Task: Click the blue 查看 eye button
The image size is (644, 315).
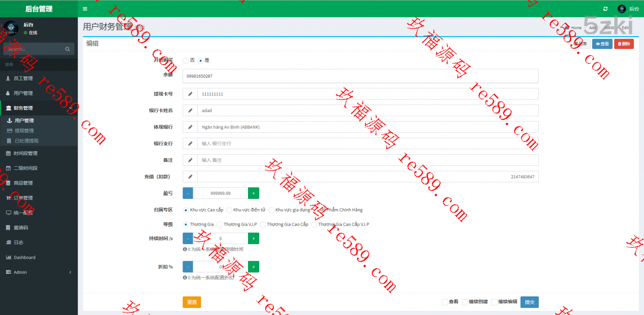Action: [602, 44]
